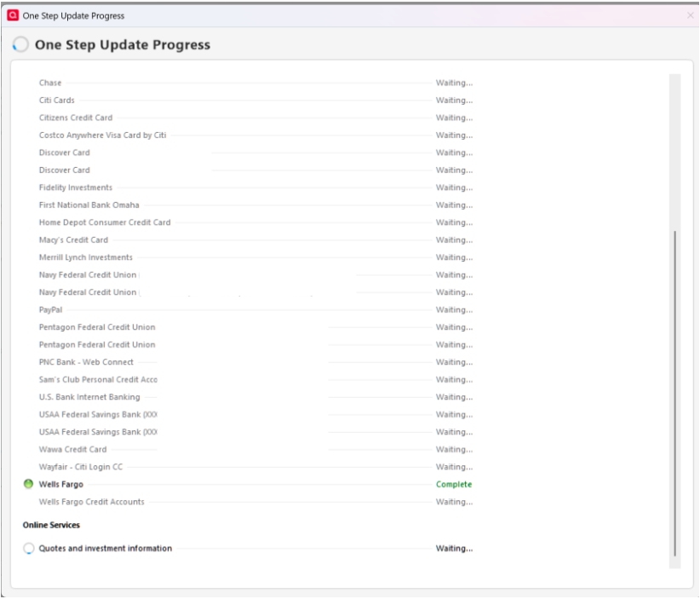Click the Online Services section header
700x599 pixels.
[51, 525]
